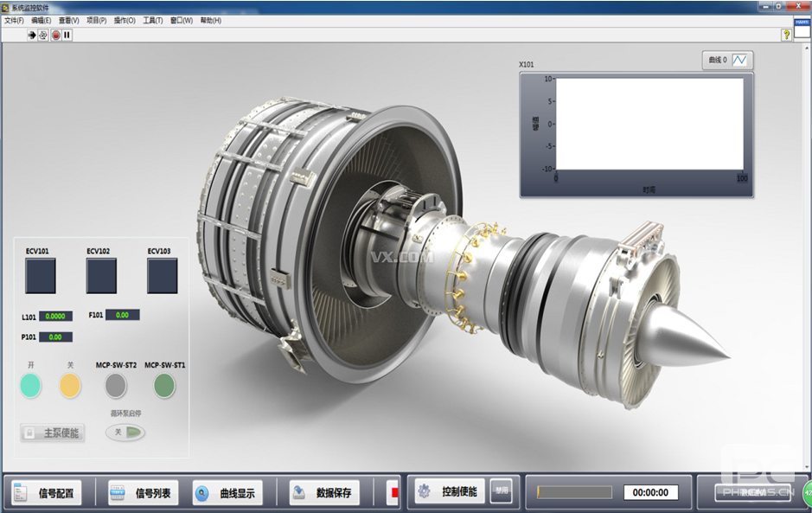
Task: Click the L101 numeric value field
Action: (x=55, y=317)
